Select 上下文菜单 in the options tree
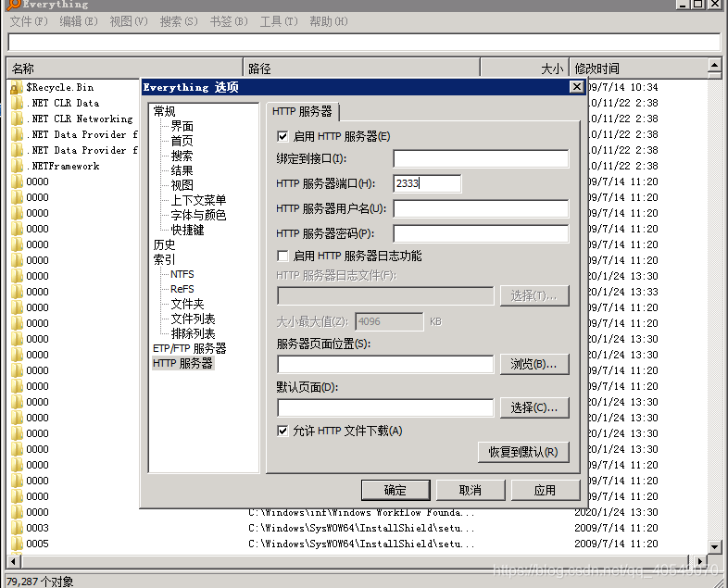 click(199, 200)
